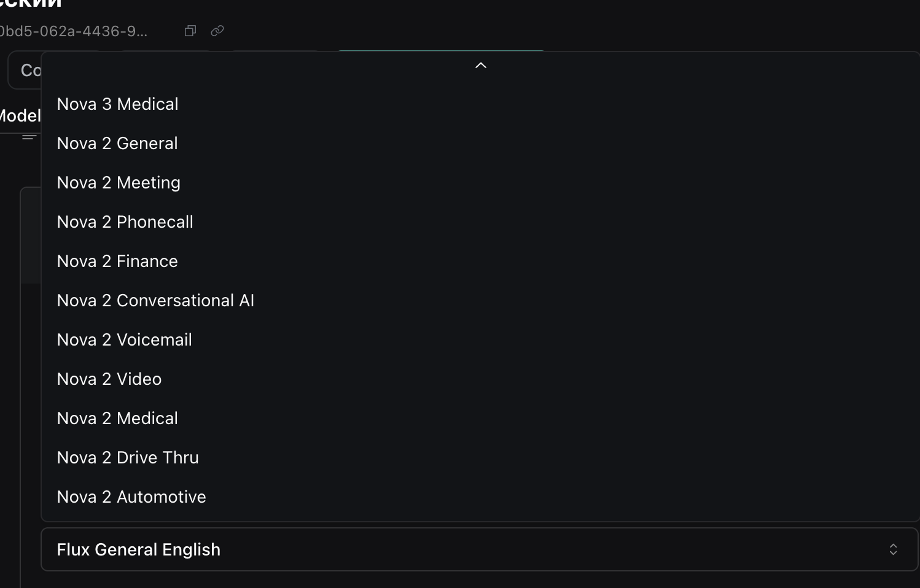Select Nova 2 Phonecall model

tap(125, 222)
